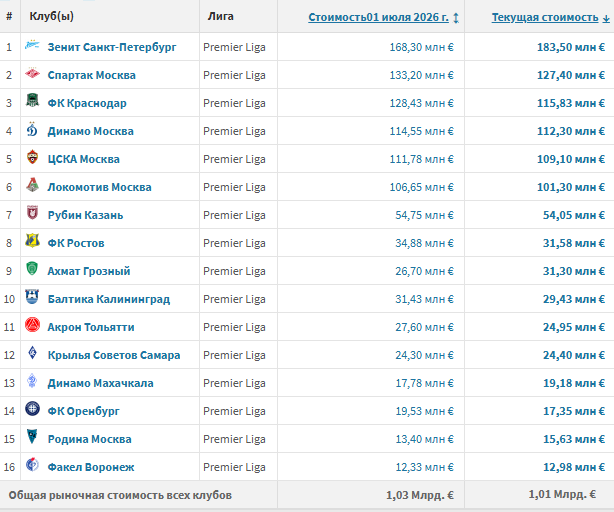Click Zenit's July value 168,30 млн €
614x512 pixels.
point(421,47)
